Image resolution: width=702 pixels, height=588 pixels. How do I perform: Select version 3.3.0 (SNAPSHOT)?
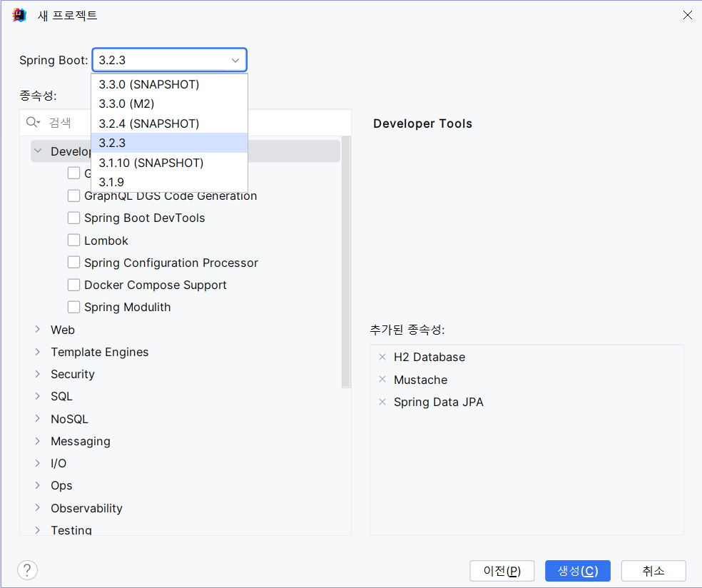tap(169, 84)
